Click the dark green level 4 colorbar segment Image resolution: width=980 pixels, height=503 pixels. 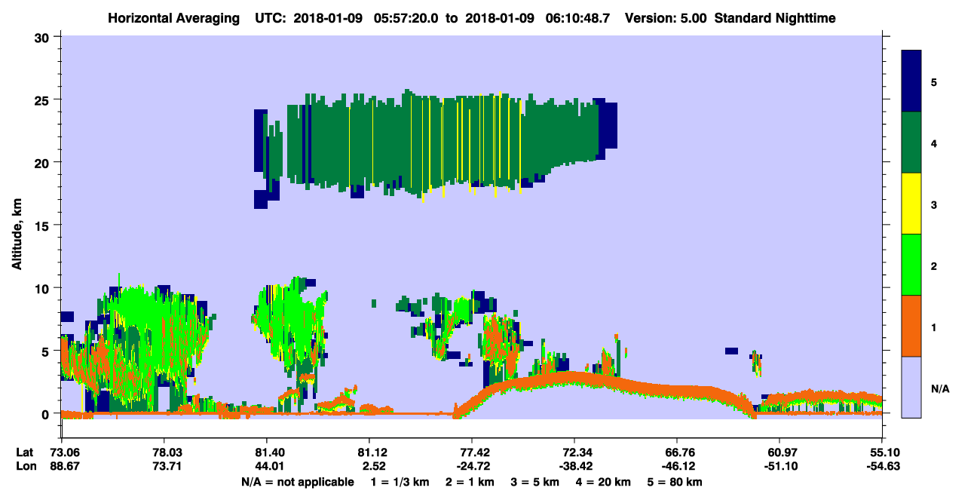[912, 143]
